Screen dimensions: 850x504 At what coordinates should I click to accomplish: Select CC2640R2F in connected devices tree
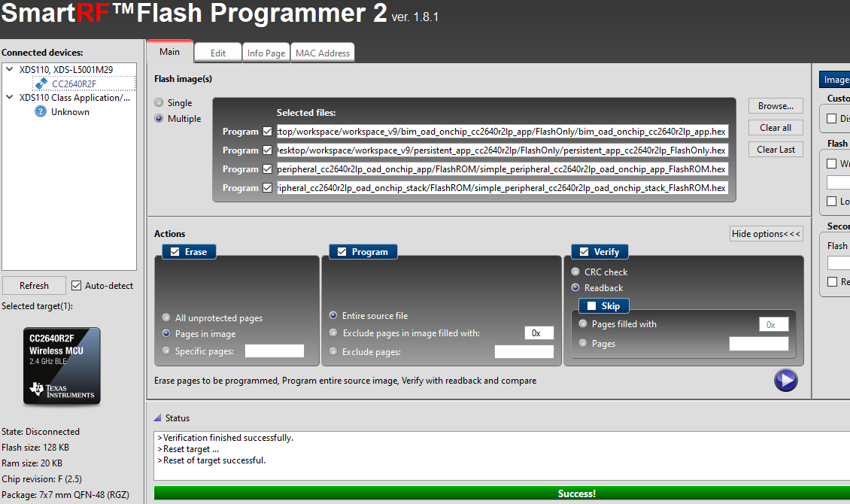[74, 83]
